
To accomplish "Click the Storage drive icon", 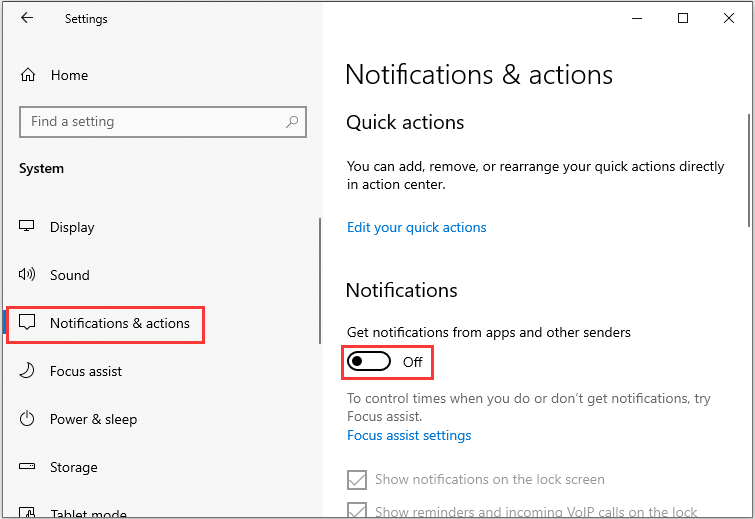I will pos(27,466).
